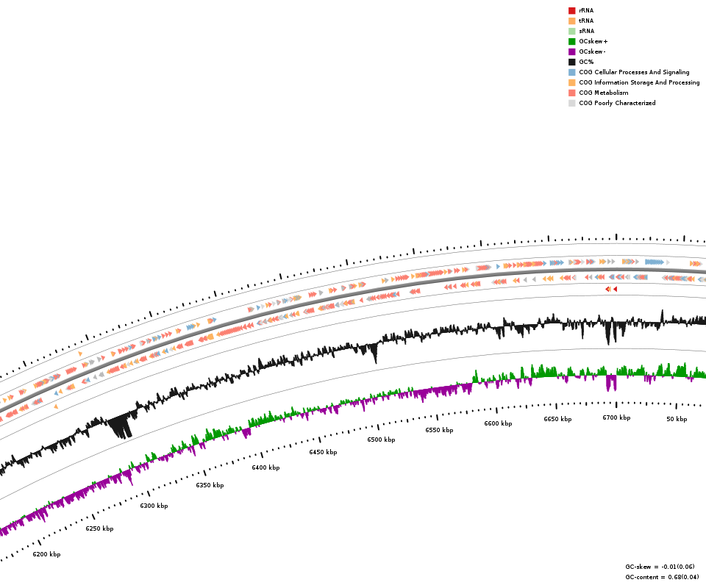706x588 pixels.
Task: Select the 6600 kbp position label
Action: (498, 424)
